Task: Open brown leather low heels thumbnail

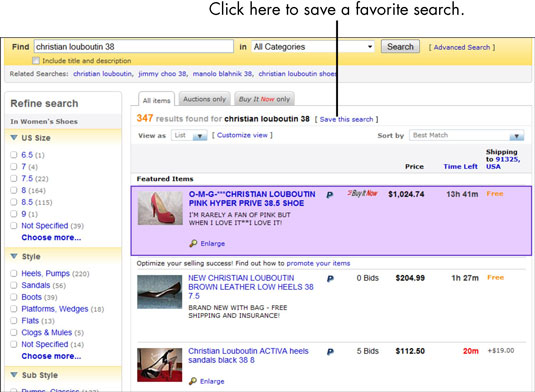Action: (x=159, y=292)
